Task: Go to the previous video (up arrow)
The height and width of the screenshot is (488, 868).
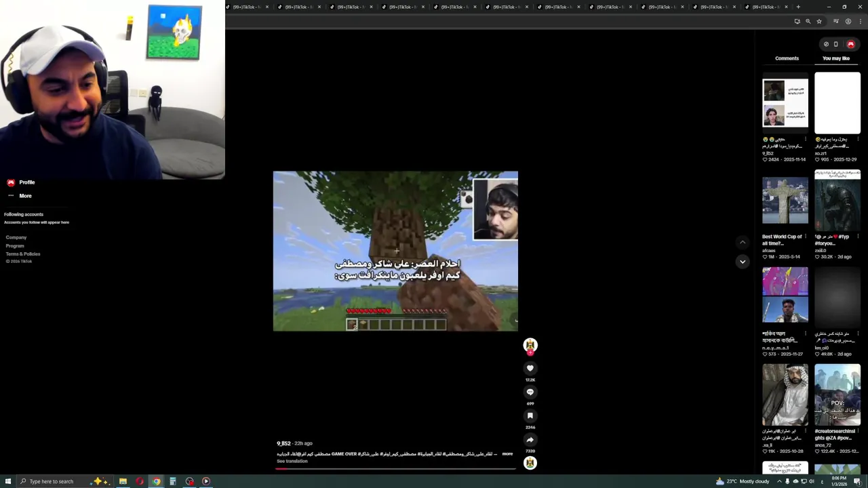Action: point(743,242)
